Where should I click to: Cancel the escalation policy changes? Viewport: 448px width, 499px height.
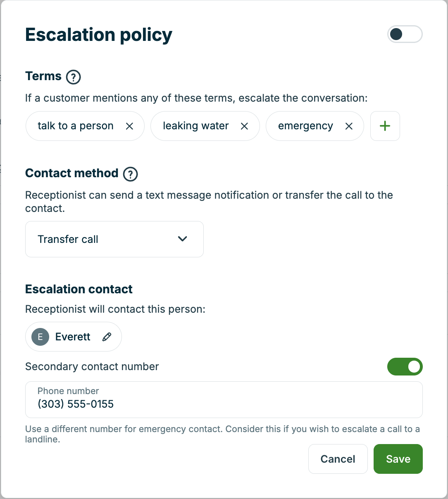[338, 459]
